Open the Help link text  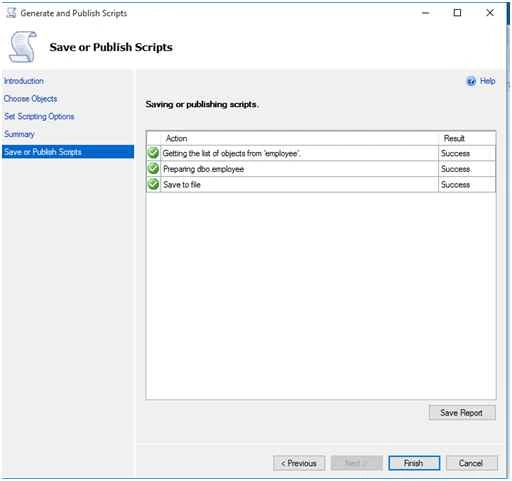(x=487, y=81)
